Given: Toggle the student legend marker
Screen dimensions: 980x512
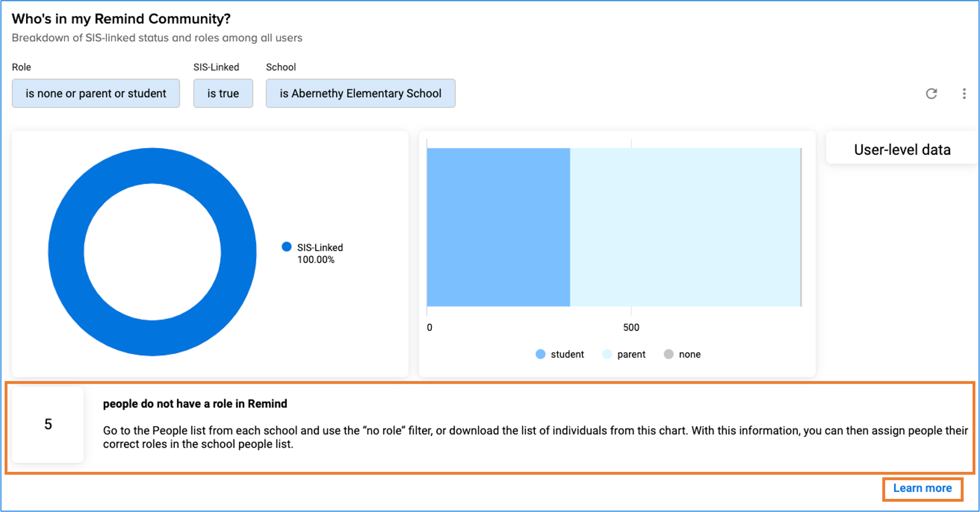Looking at the screenshot, I should (x=540, y=354).
